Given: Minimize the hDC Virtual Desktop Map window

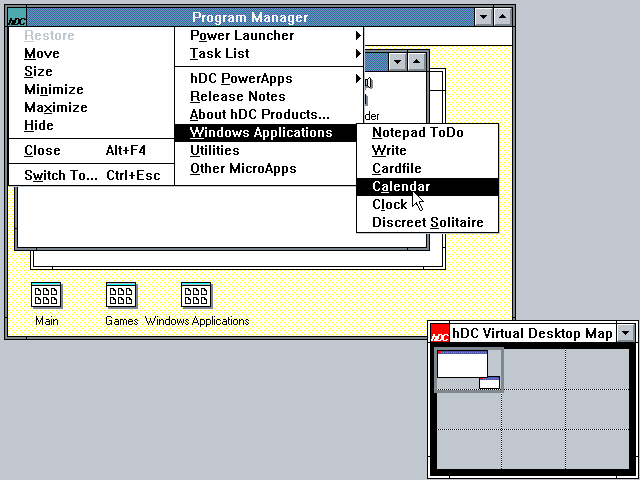Looking at the screenshot, I should point(626,333).
